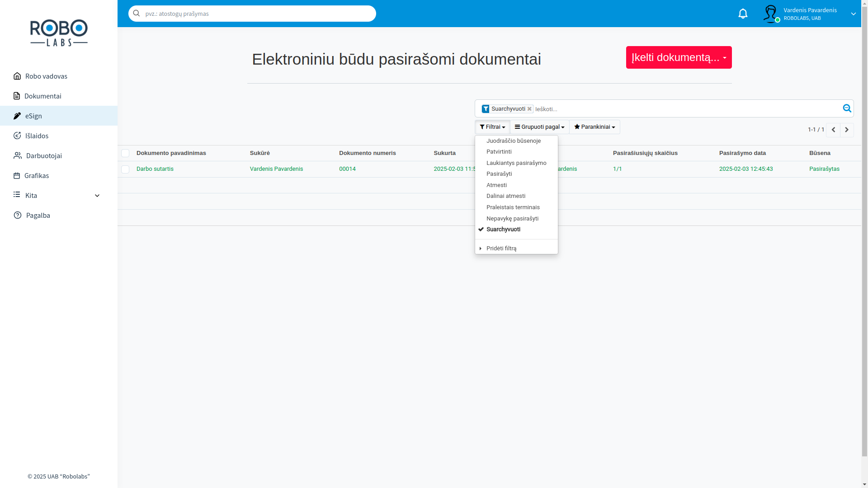Open Darbuotojai in the sidebar

tap(59, 155)
